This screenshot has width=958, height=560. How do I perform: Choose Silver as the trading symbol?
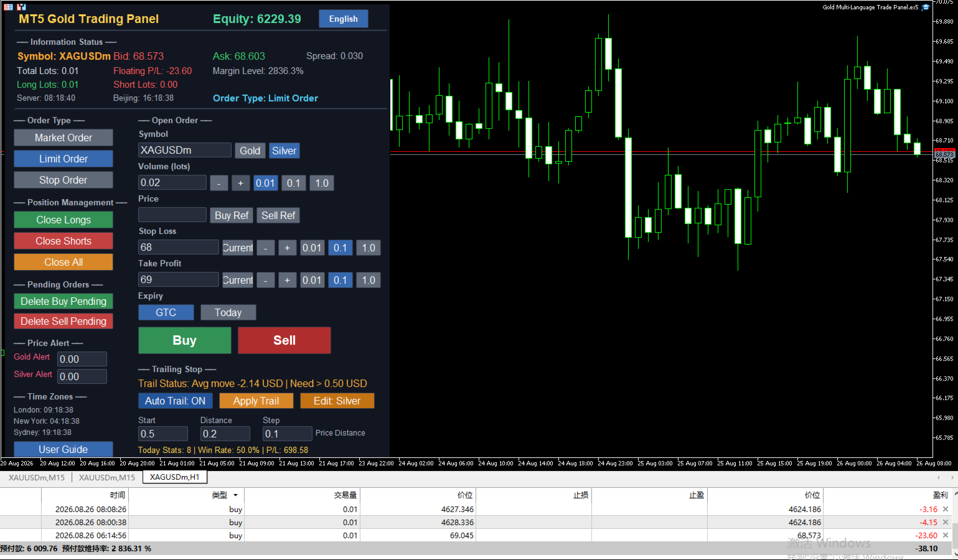pos(284,151)
